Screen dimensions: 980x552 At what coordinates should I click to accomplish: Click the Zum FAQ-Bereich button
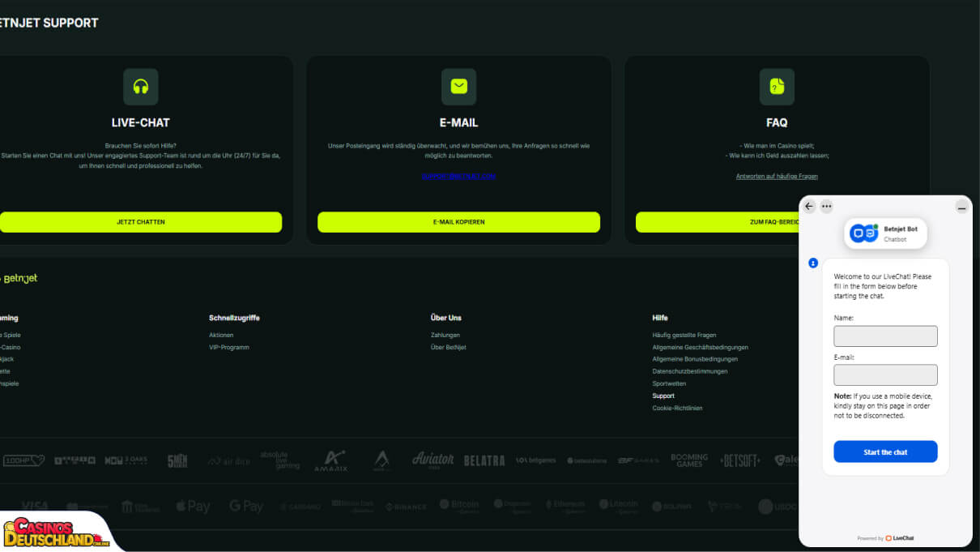point(717,222)
